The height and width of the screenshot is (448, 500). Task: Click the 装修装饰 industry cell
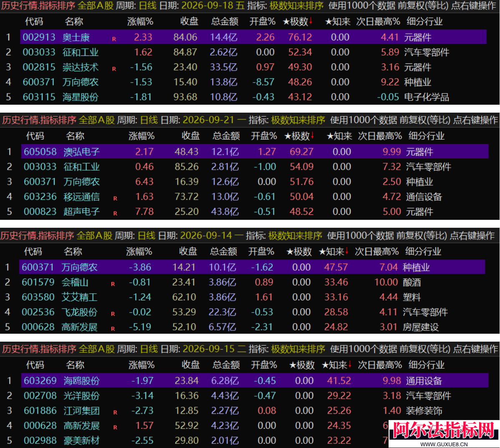[424, 411]
